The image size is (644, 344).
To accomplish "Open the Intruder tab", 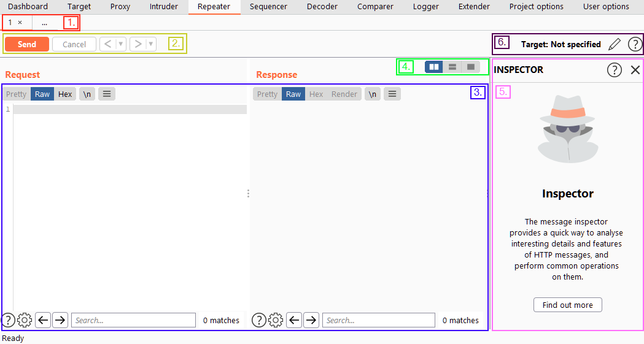I will pos(164,7).
